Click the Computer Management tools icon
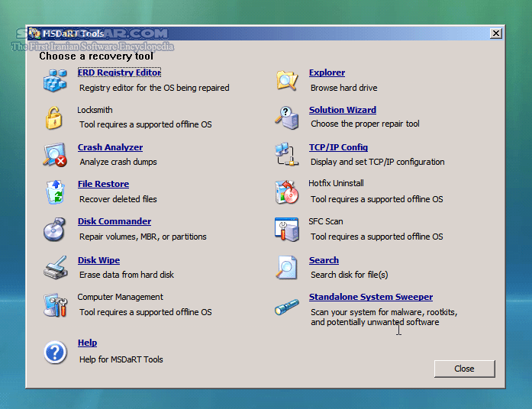The image size is (532, 409). (56, 304)
